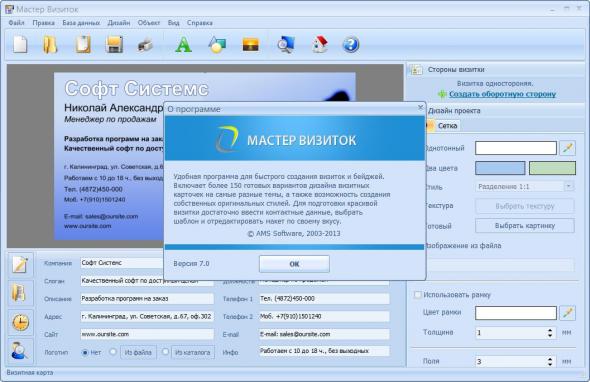Click the Описание input field

click(x=147, y=299)
